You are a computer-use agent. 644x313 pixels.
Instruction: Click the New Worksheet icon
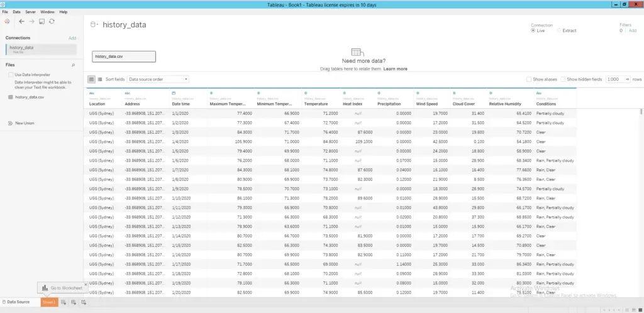[x=64, y=302]
